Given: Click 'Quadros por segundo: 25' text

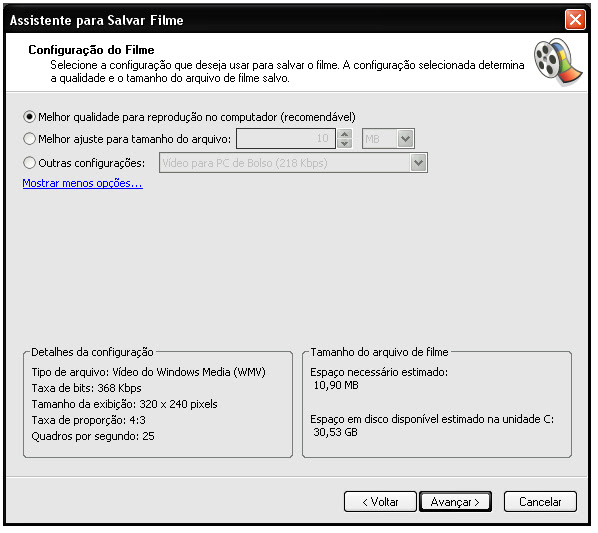Looking at the screenshot, I should tap(93, 436).
